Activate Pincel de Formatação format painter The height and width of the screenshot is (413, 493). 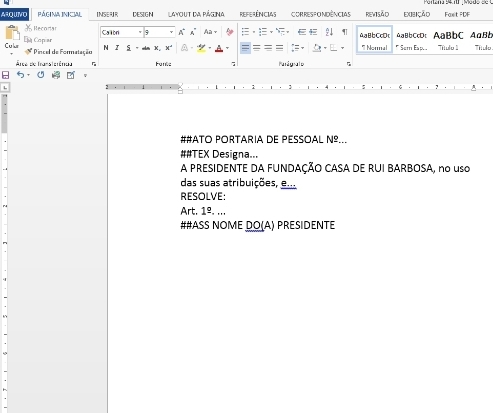pyautogui.click(x=59, y=52)
